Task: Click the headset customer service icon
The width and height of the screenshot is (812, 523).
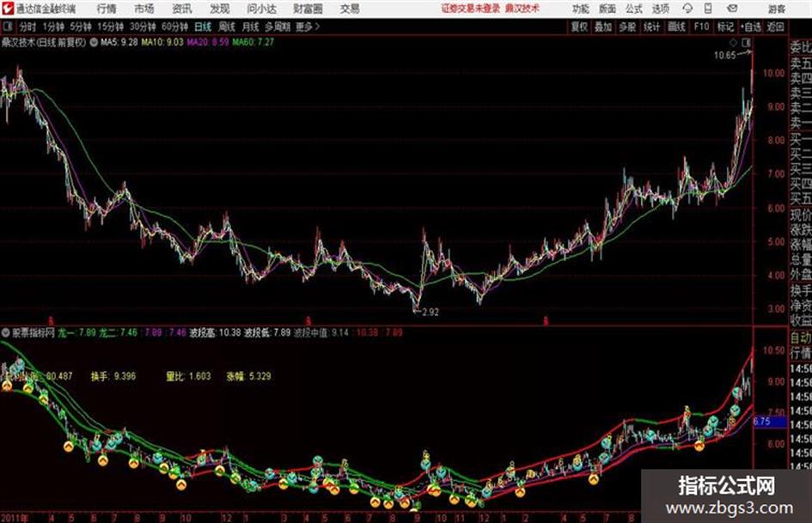Action: (x=687, y=9)
